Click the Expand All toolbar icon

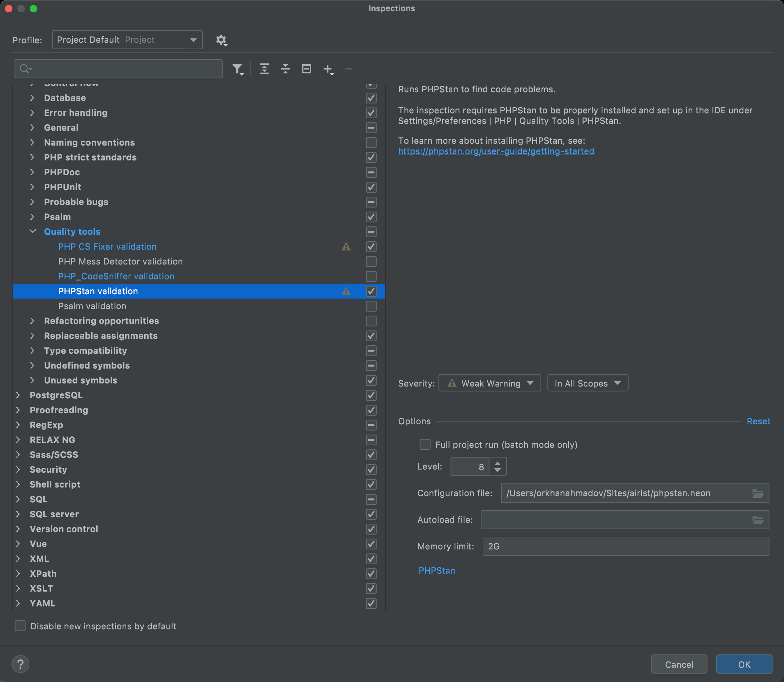(x=264, y=69)
